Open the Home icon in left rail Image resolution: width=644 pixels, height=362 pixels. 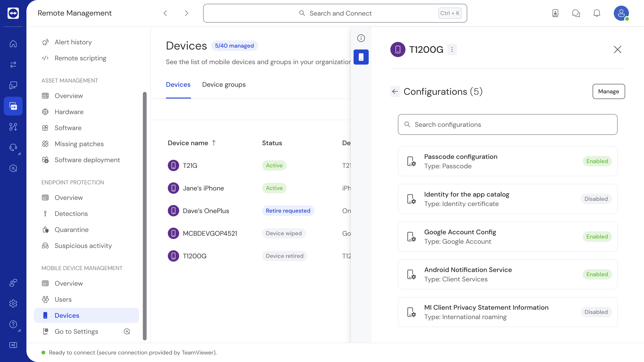click(x=13, y=44)
